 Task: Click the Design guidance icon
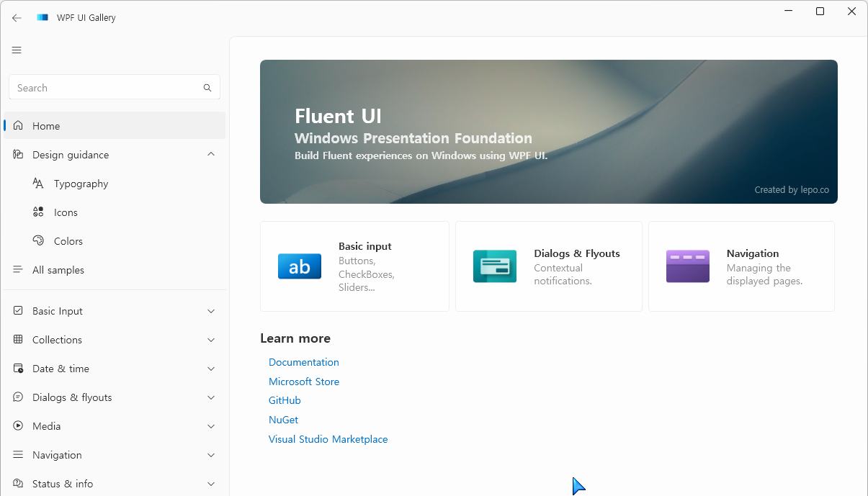[18, 155]
